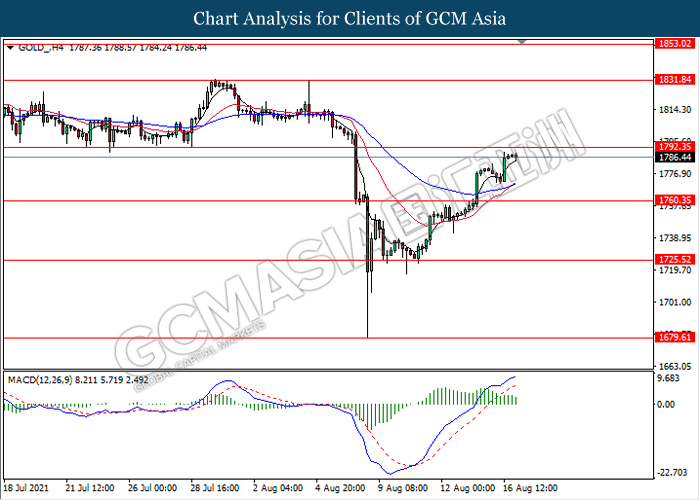Click the MACD(12,26,9) indicator label
Screen dimensions: 700x500
pos(78,380)
